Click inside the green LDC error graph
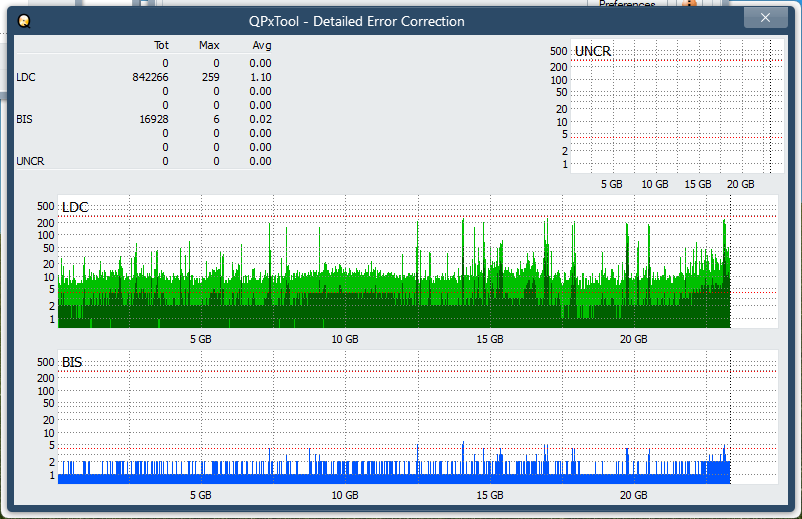The image size is (802, 519). pyautogui.click(x=417, y=261)
